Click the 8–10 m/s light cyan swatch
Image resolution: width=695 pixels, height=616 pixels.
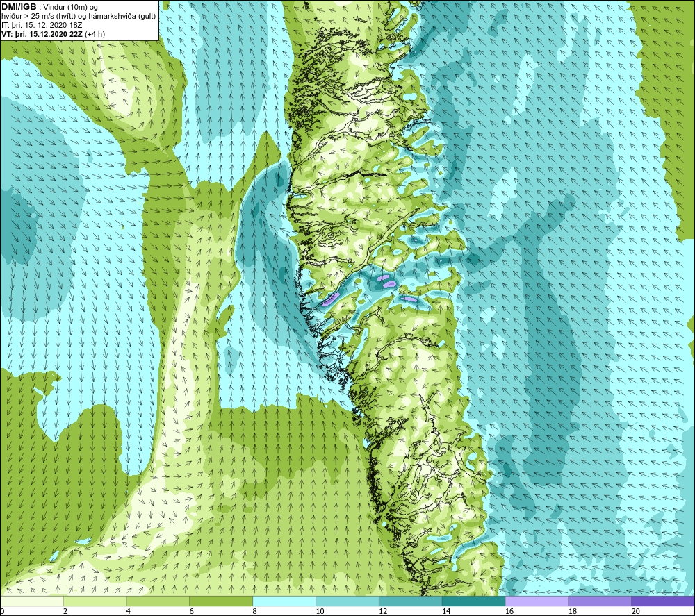pos(284,601)
